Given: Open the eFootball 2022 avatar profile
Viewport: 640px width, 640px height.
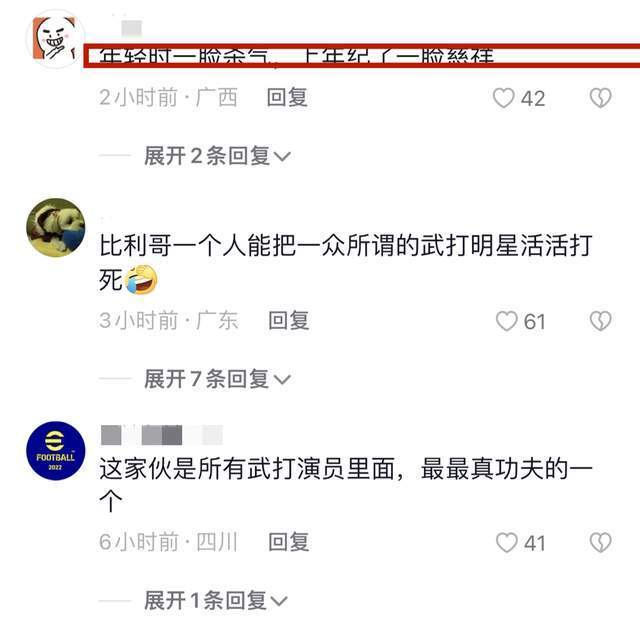Looking at the screenshot, I should [x=56, y=451].
